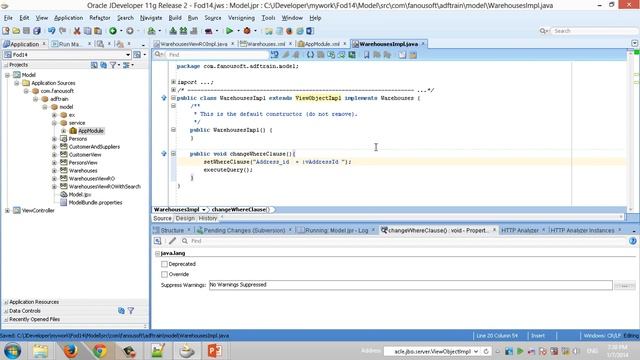Switch to the Design view tab
640x360 pixels.
pyautogui.click(x=185, y=218)
